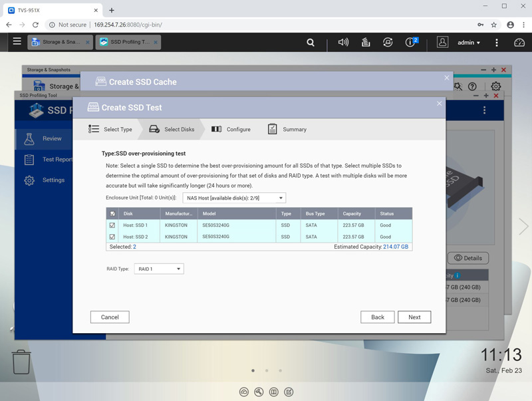Open Storage & Snapshots help question icon
This screenshot has width=532, height=401.
(472, 86)
